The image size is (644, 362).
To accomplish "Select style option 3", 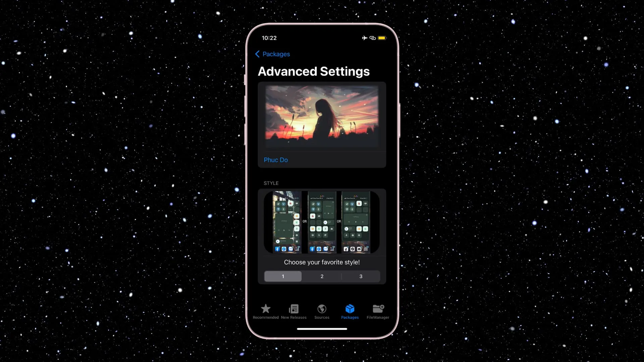I will (x=361, y=276).
